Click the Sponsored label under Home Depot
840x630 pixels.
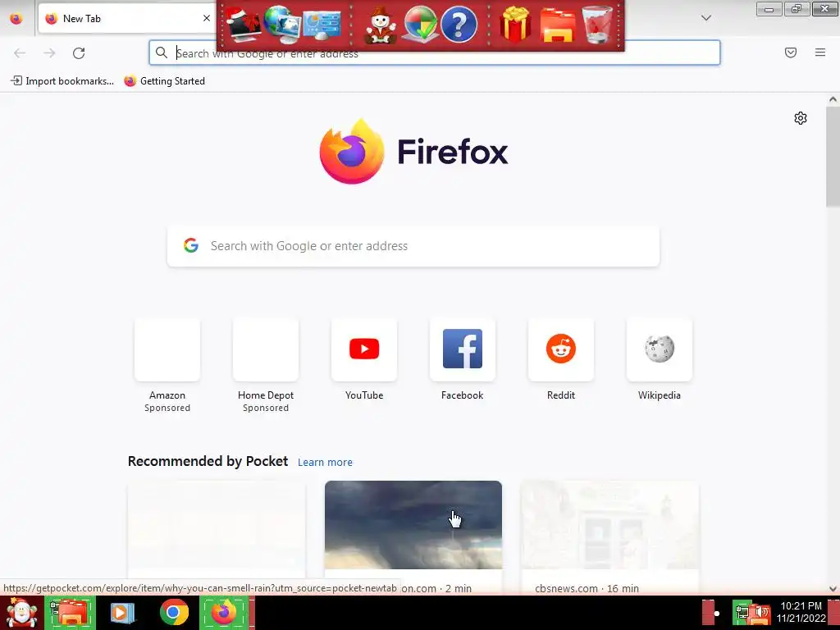266,409
